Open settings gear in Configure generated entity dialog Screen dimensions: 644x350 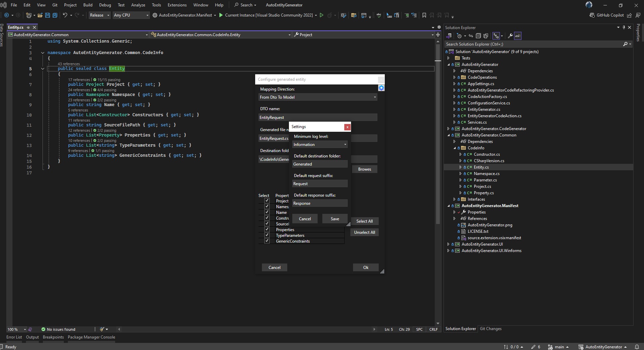(381, 88)
